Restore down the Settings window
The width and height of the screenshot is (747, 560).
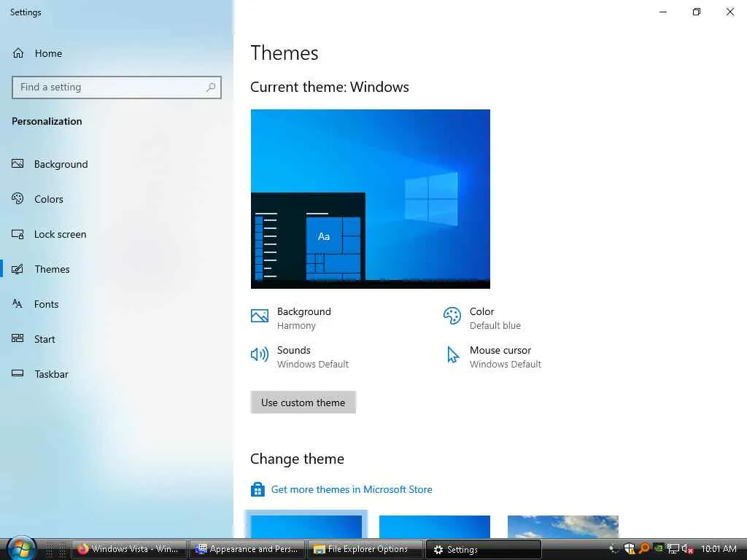[x=697, y=12]
